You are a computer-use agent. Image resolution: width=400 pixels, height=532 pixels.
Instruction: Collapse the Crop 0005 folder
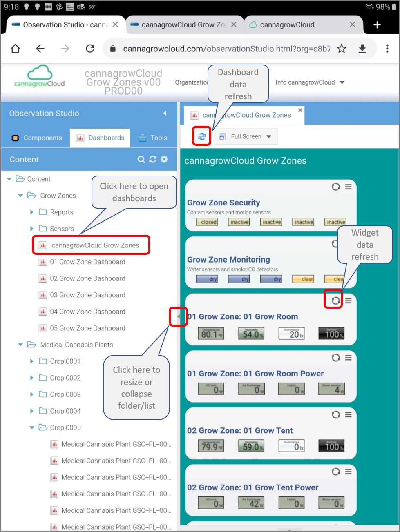tap(32, 427)
